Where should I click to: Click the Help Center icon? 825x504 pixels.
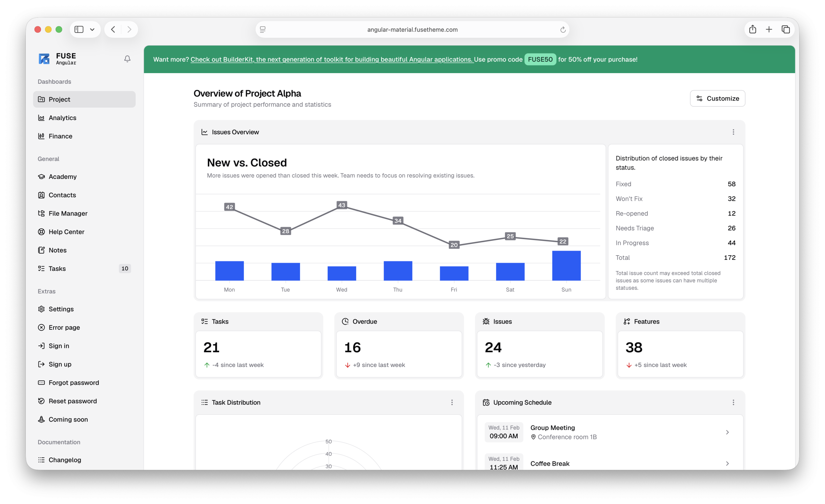(41, 232)
